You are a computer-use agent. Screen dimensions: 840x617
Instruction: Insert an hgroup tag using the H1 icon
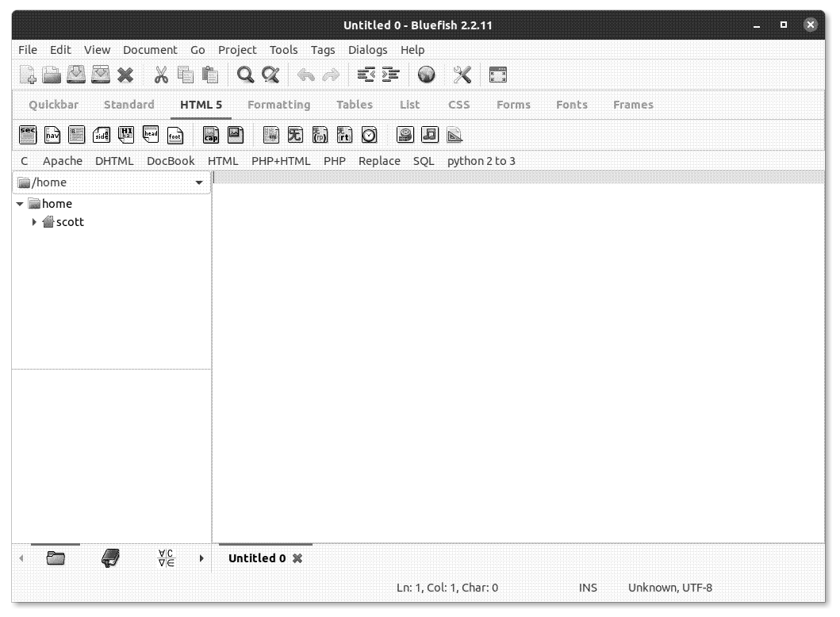tap(126, 135)
